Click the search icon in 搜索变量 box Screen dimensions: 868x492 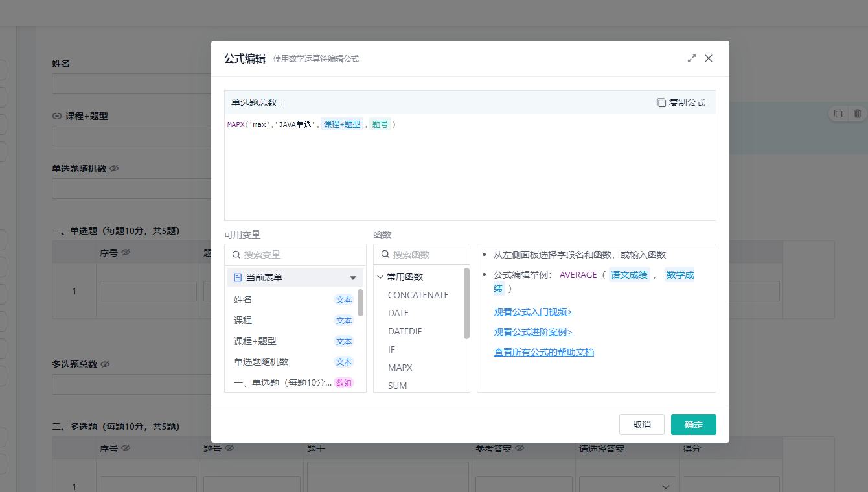[x=236, y=255]
